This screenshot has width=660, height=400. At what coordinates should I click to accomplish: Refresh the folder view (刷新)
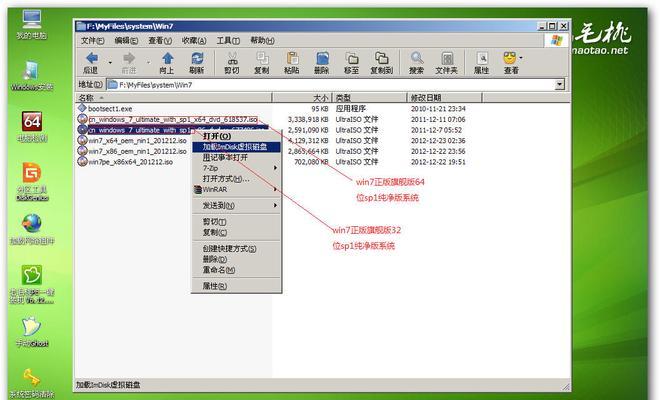(197, 62)
